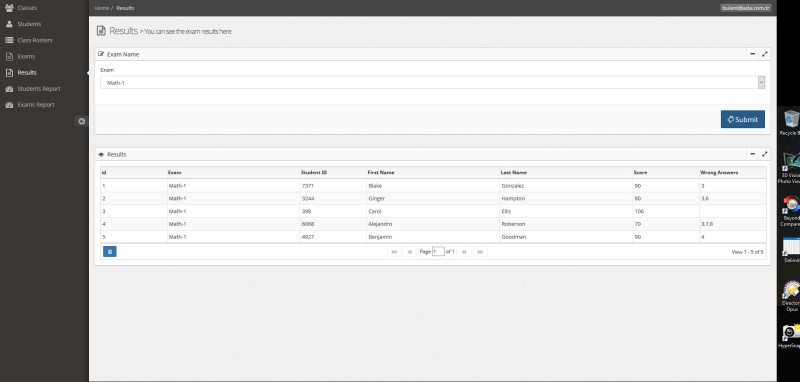Collapse the Results panel
800x382 pixels.
[753, 154]
